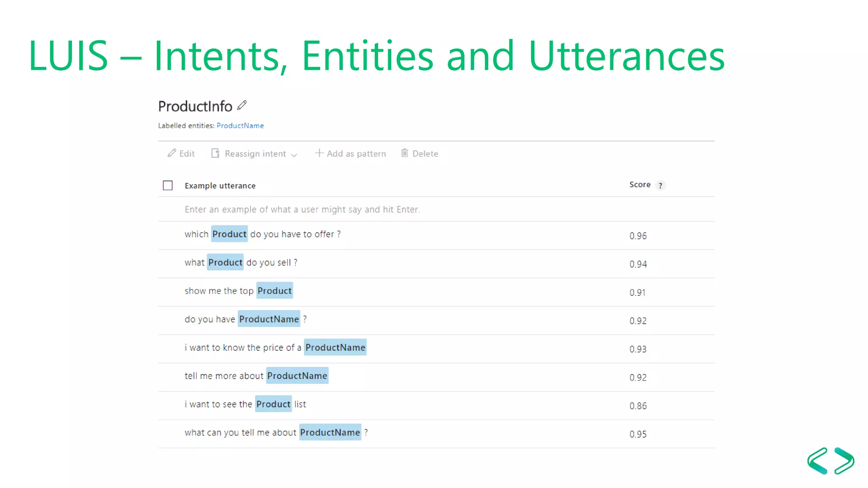This screenshot has height=488, width=868.
Task: Click score 0.96 for first utterance
Action: coord(638,236)
